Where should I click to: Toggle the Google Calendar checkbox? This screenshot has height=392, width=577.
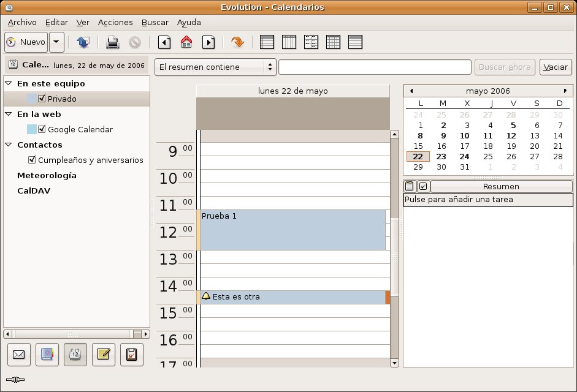(x=42, y=129)
